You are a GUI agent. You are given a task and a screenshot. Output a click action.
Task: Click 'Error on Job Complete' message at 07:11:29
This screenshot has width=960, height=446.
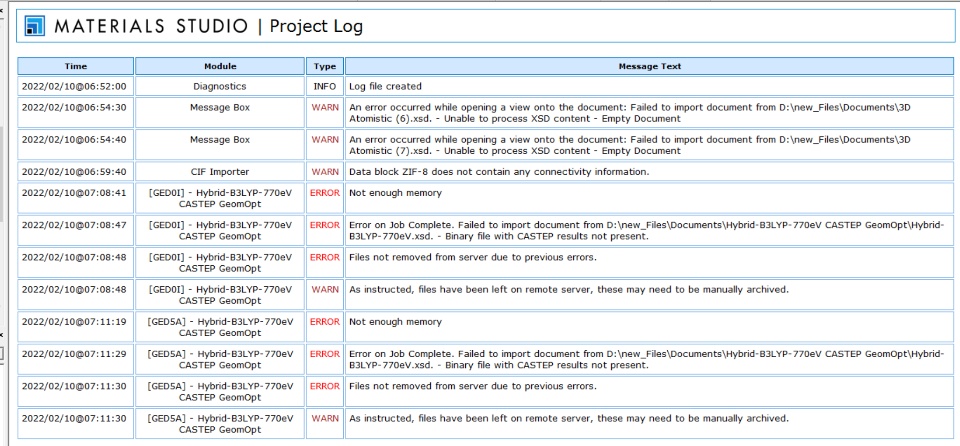click(x=649, y=360)
